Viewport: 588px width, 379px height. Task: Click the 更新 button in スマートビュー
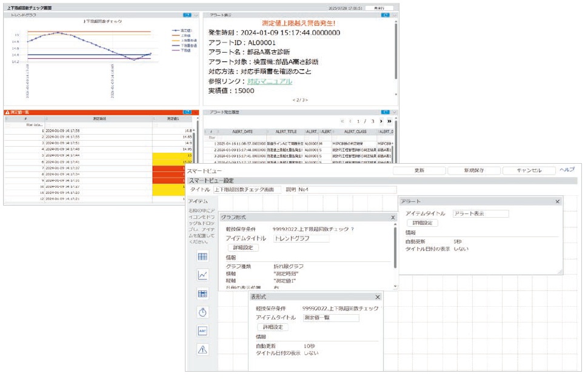(x=419, y=171)
